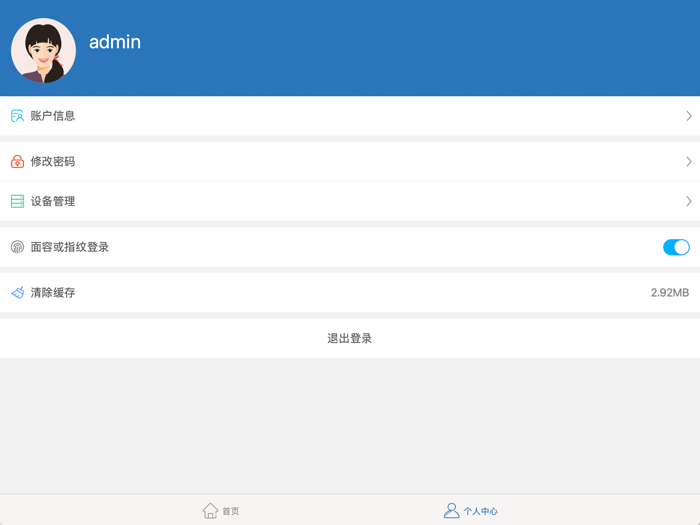Expand the 设备管理 row chevron
This screenshot has width=700, height=525.
[689, 201]
